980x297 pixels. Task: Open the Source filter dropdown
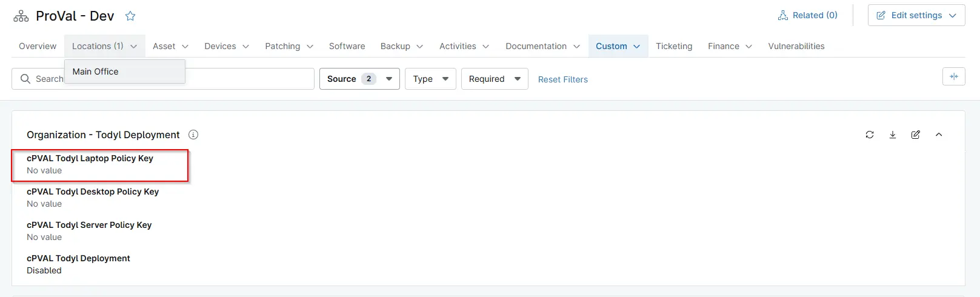(x=359, y=79)
